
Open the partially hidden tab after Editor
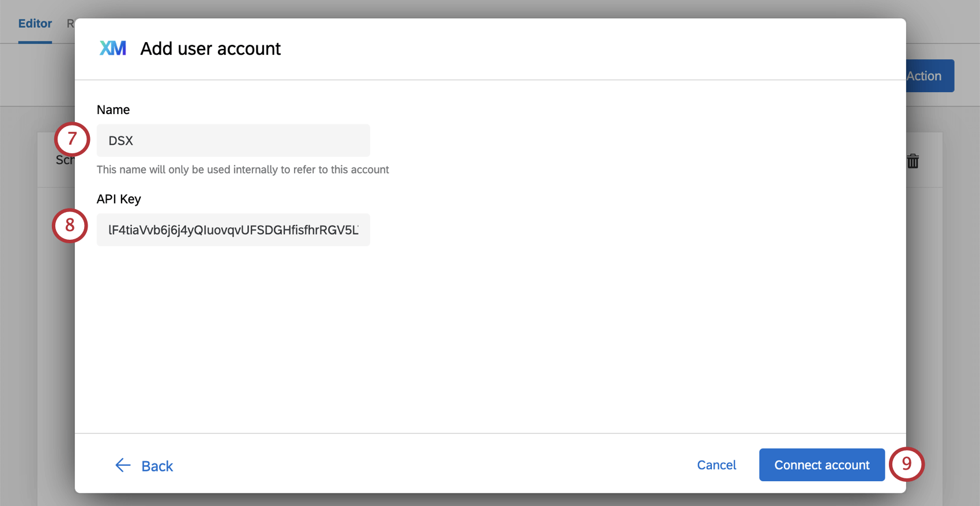pyautogui.click(x=70, y=24)
